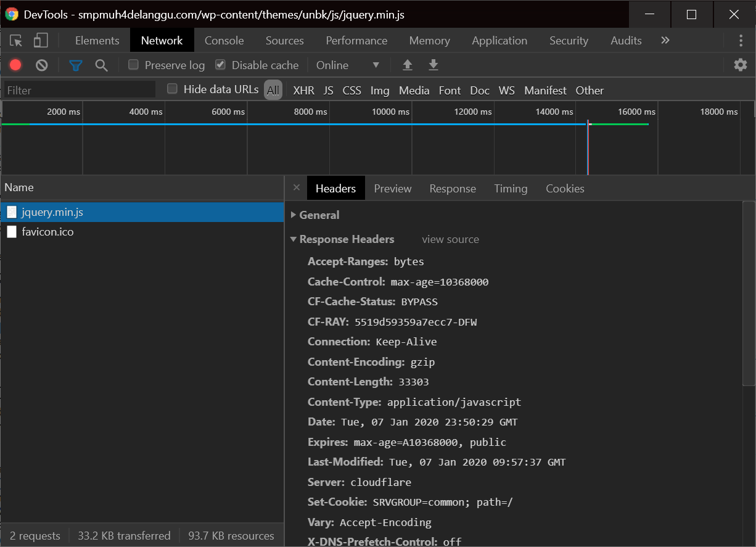Select the favicon.ico request row
Viewport: 756px width, 547px height.
(x=142, y=232)
